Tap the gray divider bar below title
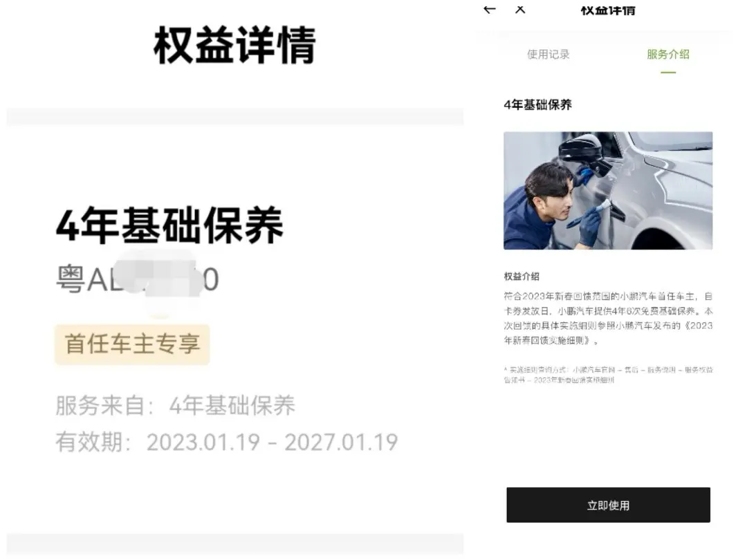Screen dimensions: 747x560 [x=235, y=117]
